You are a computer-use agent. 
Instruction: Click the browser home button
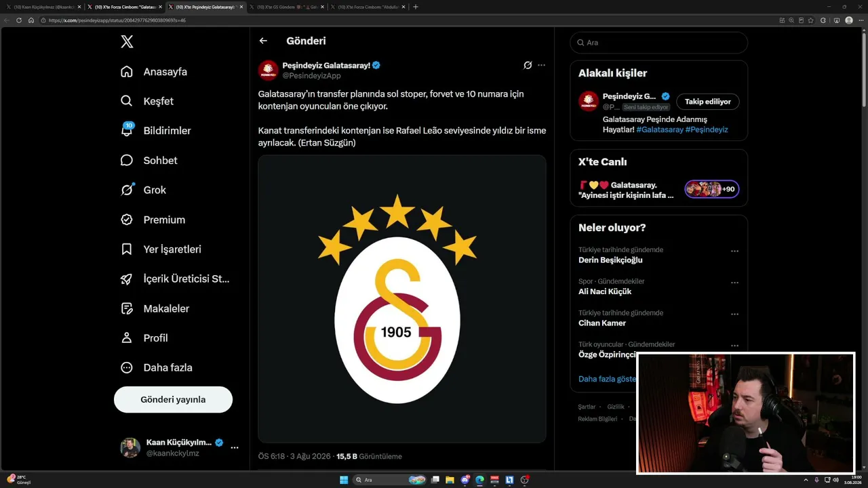click(31, 20)
